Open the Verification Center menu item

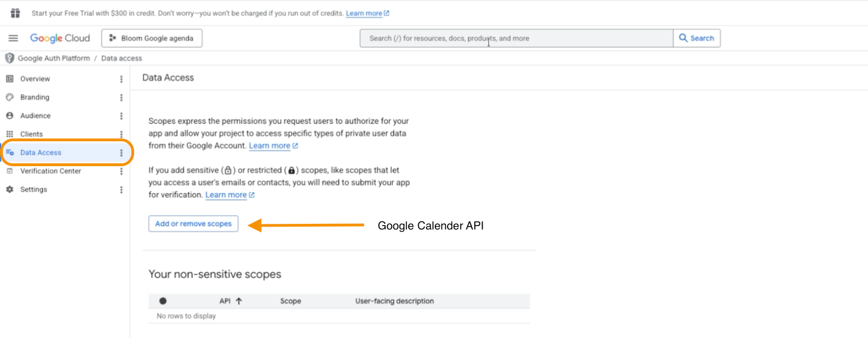tap(50, 171)
